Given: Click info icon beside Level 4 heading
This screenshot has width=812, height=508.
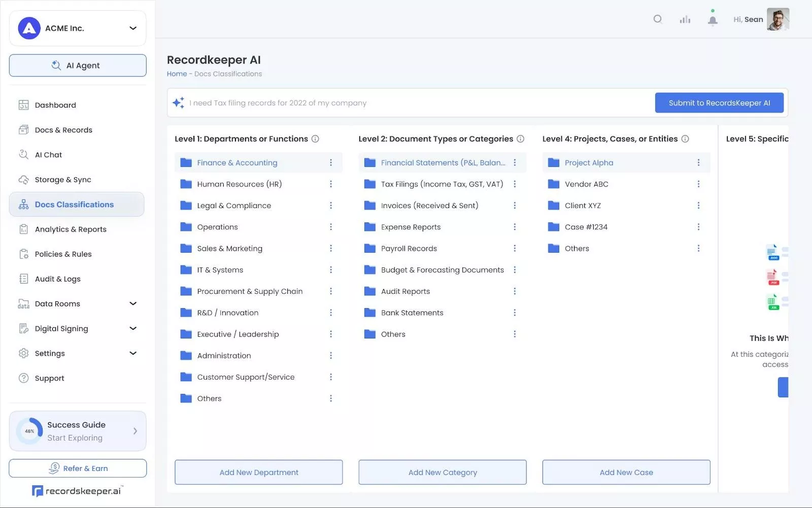Looking at the screenshot, I should [x=685, y=139].
